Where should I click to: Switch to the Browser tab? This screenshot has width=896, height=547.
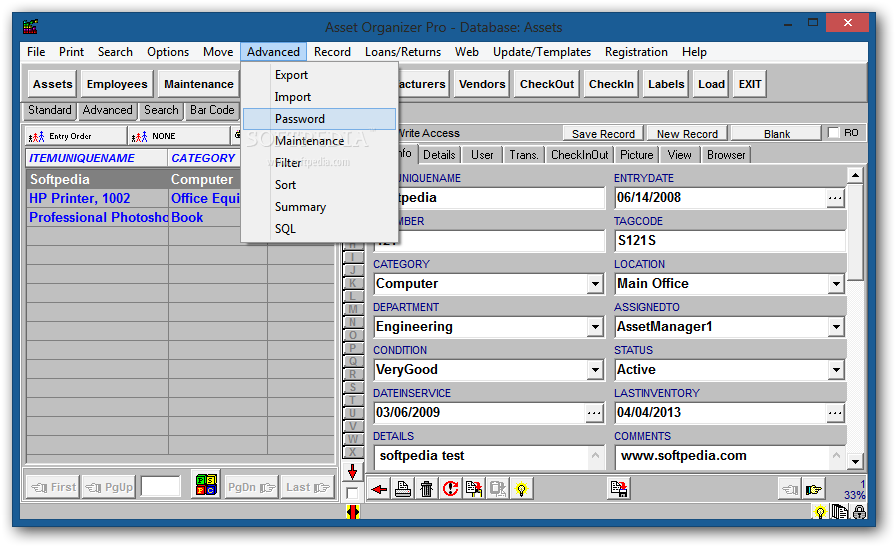pyautogui.click(x=726, y=155)
